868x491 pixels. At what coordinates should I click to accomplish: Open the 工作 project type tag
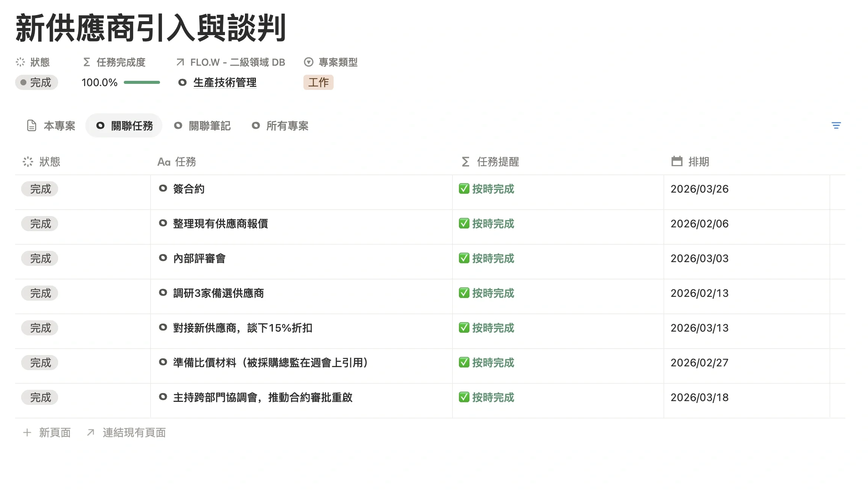tap(318, 82)
